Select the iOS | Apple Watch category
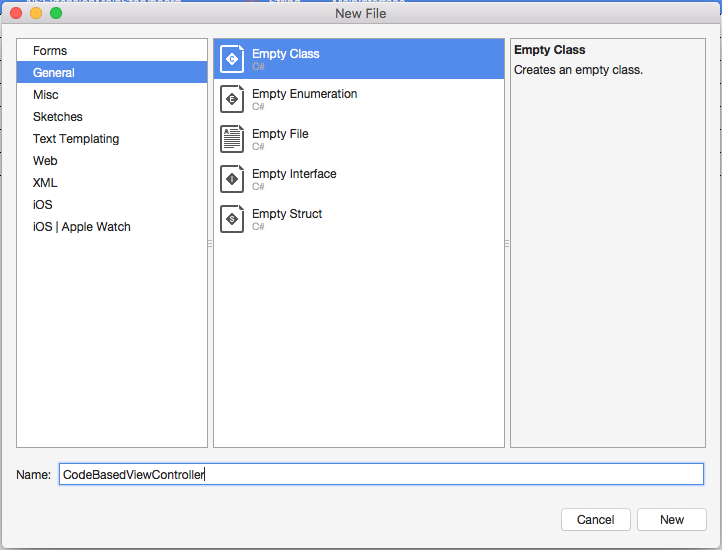Viewport: 722px width, 550px height. pos(112,227)
